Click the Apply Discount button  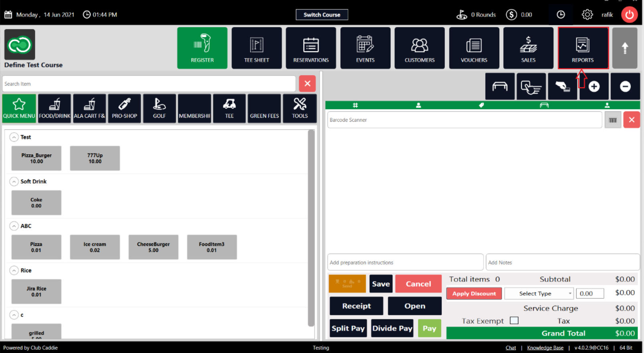click(474, 294)
